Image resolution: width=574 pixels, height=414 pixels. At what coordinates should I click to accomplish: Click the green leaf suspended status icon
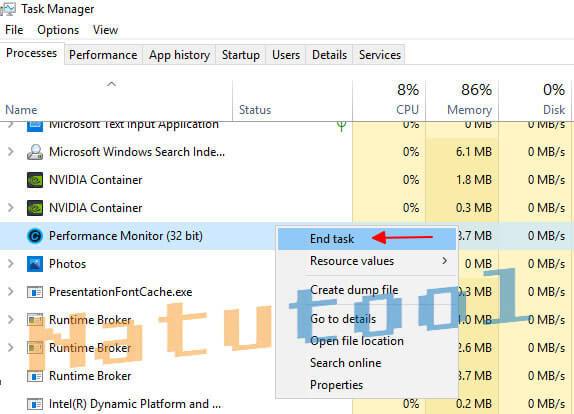[341, 126]
